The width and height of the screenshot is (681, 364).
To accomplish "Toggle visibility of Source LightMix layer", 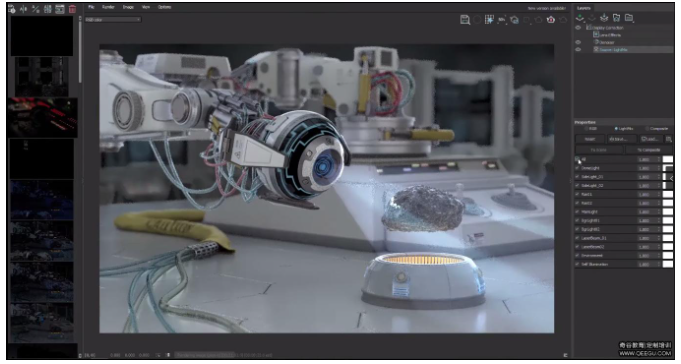I will [x=578, y=50].
